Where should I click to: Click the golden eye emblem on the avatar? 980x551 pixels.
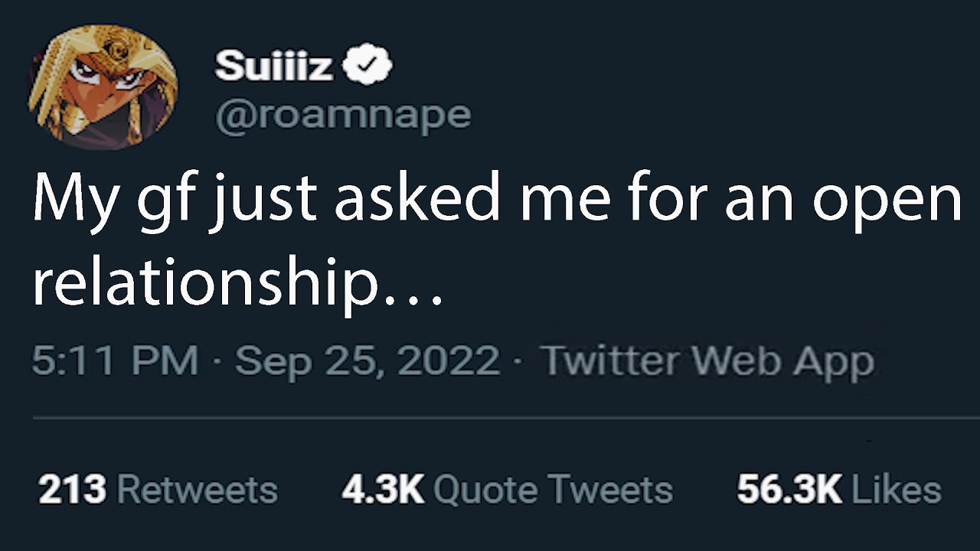click(x=116, y=47)
